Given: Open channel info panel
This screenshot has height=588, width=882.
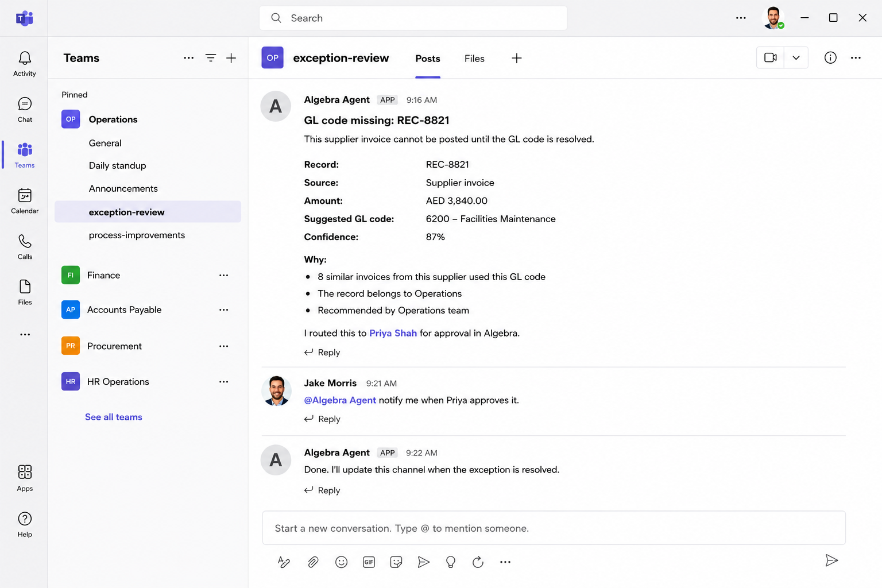Looking at the screenshot, I should tap(830, 57).
